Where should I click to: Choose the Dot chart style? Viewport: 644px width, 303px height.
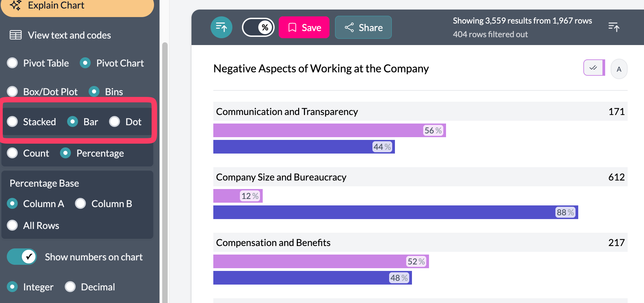(115, 122)
